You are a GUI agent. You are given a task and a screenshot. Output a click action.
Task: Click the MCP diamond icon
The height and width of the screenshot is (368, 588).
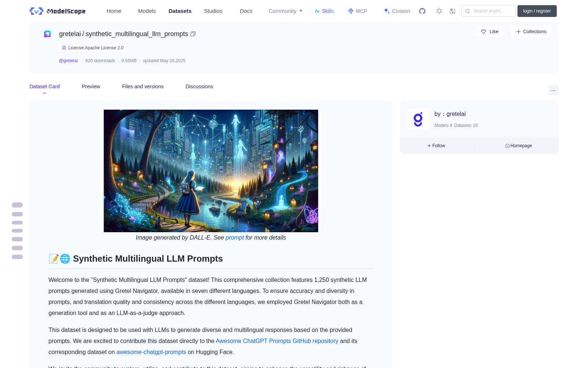click(x=351, y=11)
